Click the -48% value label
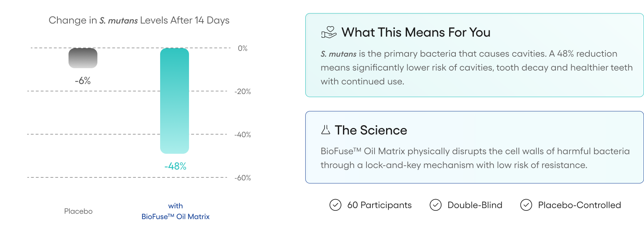Screen dimensions: 644x237 [x=175, y=166]
